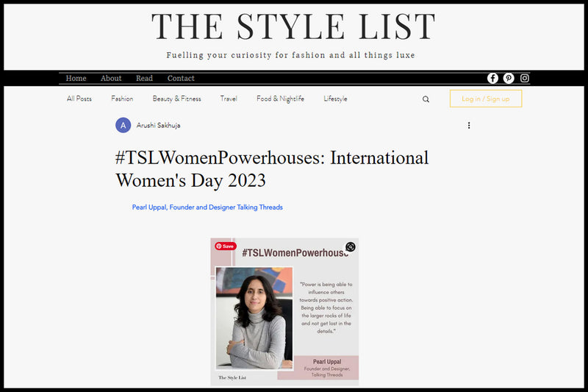Open Pearl Uppal Talking Threads link
The height and width of the screenshot is (392, 588).
(207, 207)
